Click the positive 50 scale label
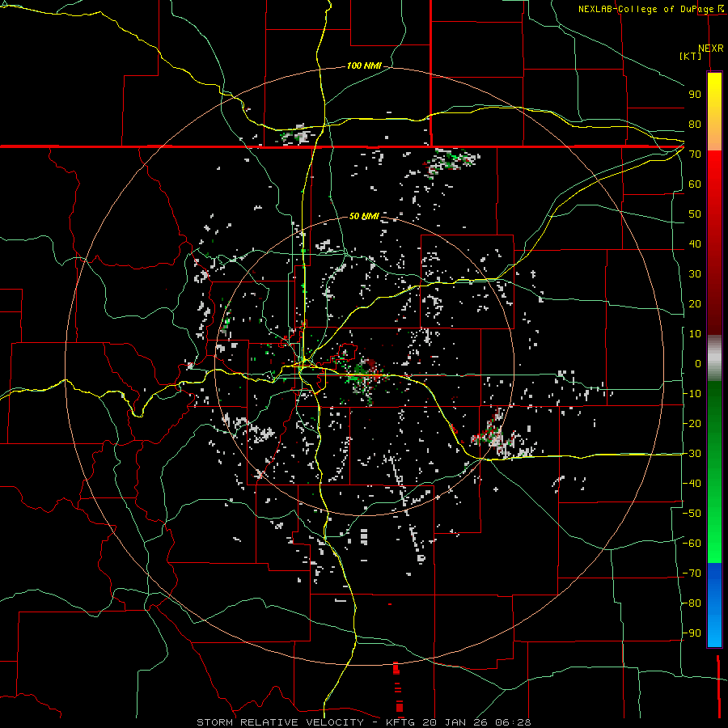728x728 pixels. [695, 214]
